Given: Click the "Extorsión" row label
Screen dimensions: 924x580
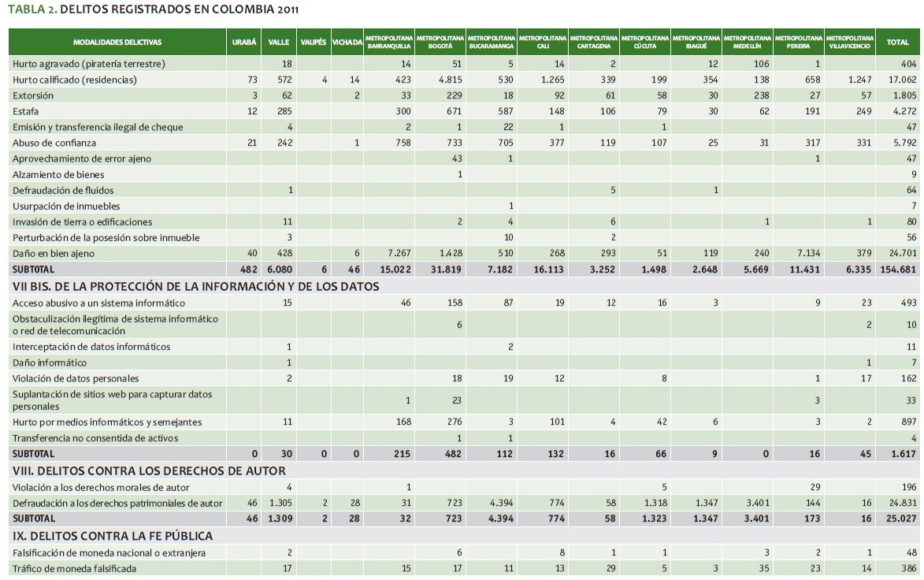Looking at the screenshot, I should click(x=33, y=95).
